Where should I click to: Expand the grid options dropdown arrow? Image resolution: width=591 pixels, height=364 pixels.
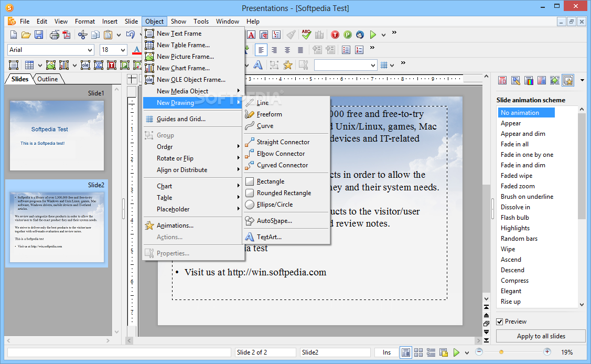coord(392,65)
